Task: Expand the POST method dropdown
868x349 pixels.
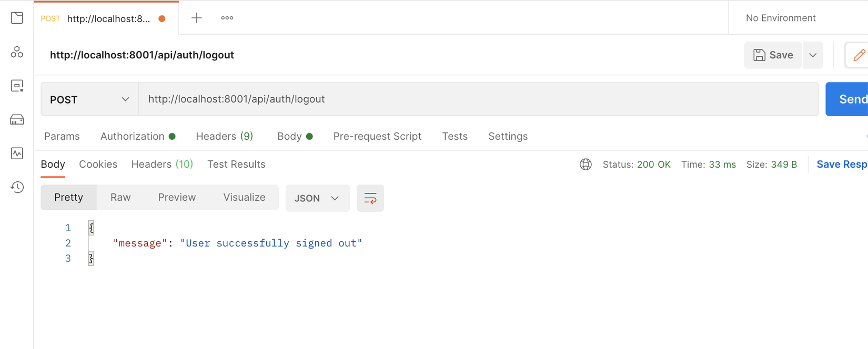Action: pyautogui.click(x=89, y=99)
